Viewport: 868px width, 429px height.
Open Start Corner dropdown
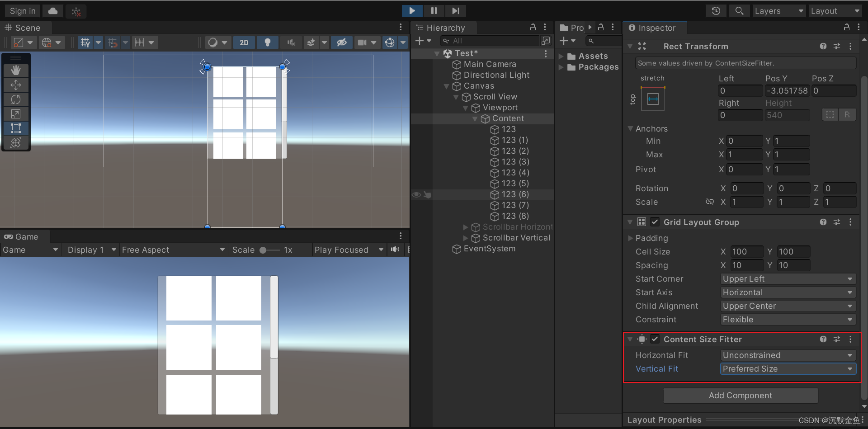click(x=788, y=279)
